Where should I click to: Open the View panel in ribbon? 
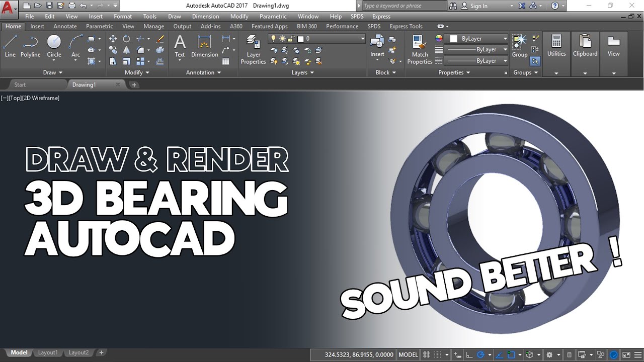click(613, 53)
